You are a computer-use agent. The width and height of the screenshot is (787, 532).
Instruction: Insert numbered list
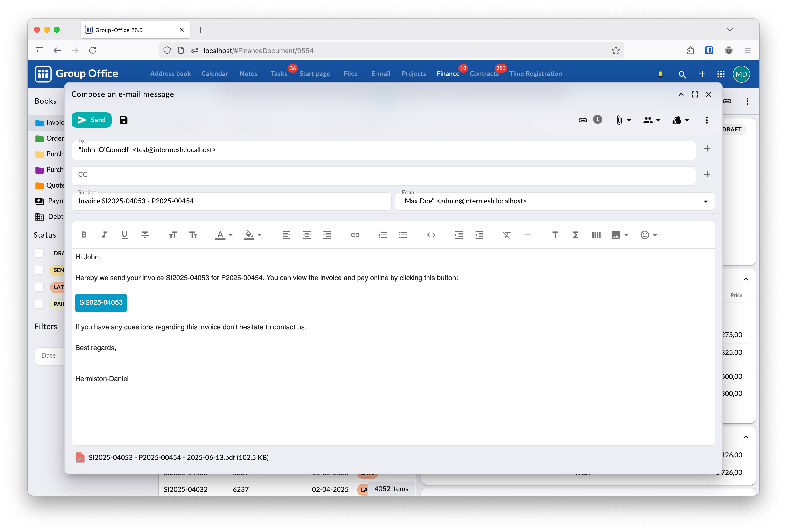click(x=383, y=235)
